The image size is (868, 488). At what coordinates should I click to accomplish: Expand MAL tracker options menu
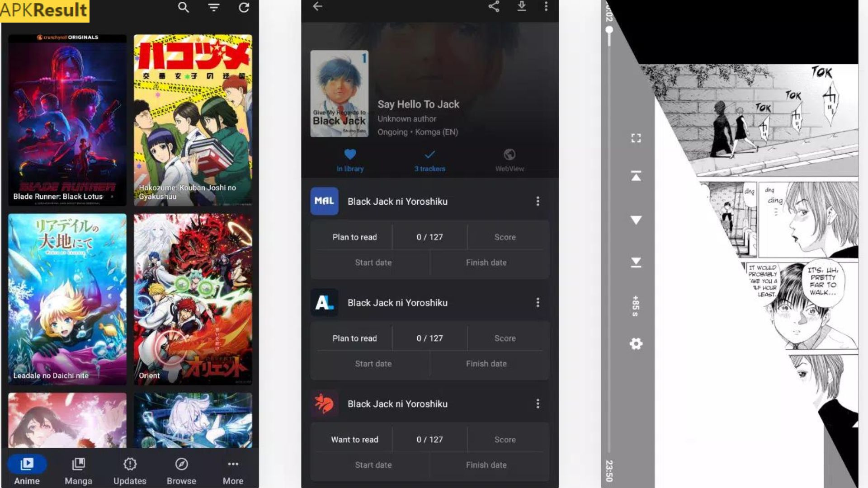(537, 201)
